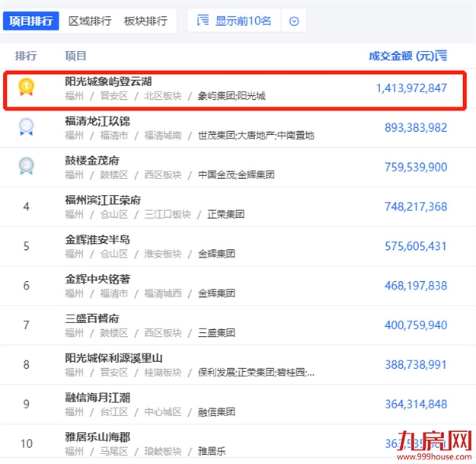Open project 三盛百督府
Screen dimensions: 476x464
click(x=92, y=318)
